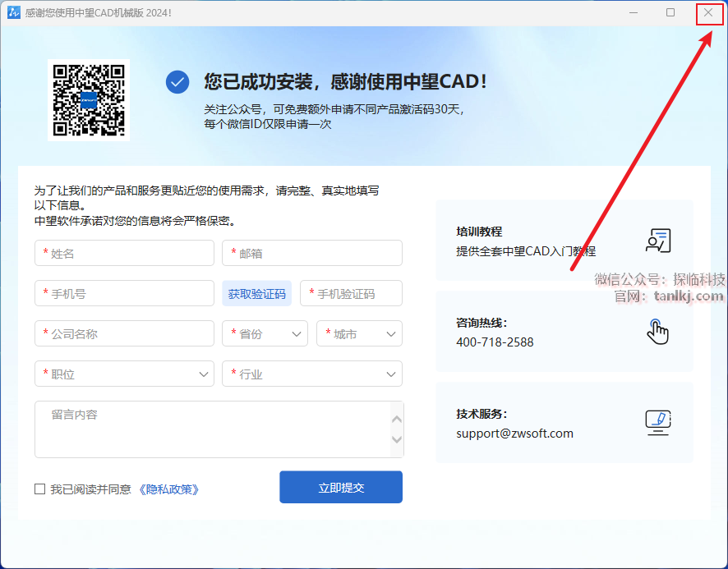Image resolution: width=728 pixels, height=569 pixels.
Task: Click the ZWCAD app icon in title bar
Action: [13, 12]
